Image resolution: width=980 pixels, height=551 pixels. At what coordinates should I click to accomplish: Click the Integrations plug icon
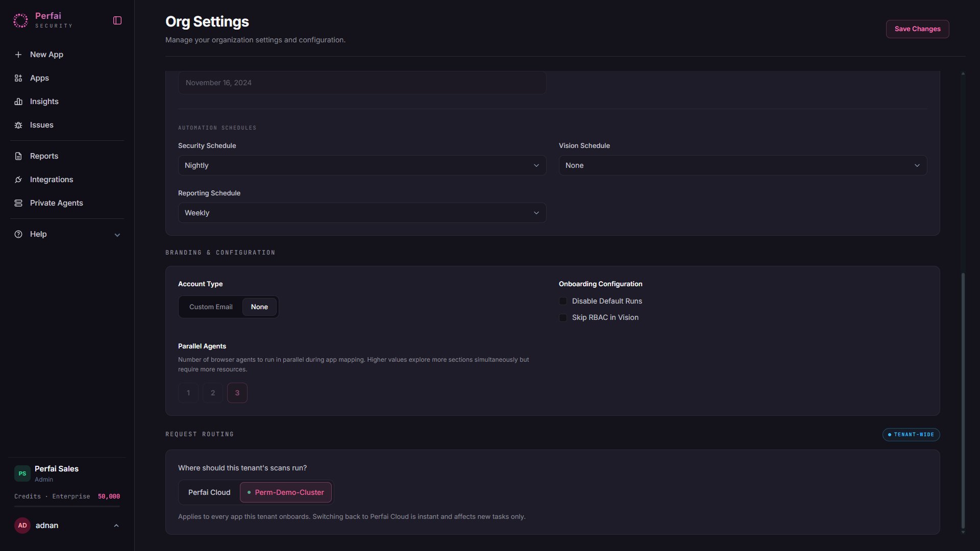pos(18,180)
